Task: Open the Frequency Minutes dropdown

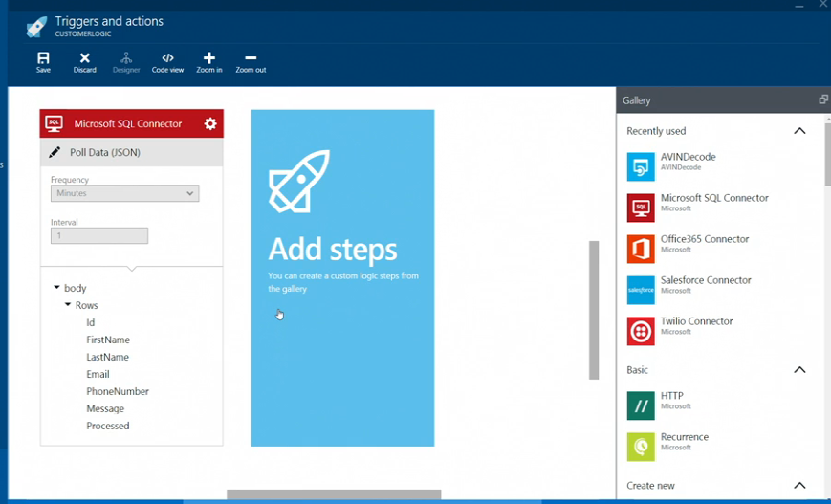Action: tap(125, 193)
